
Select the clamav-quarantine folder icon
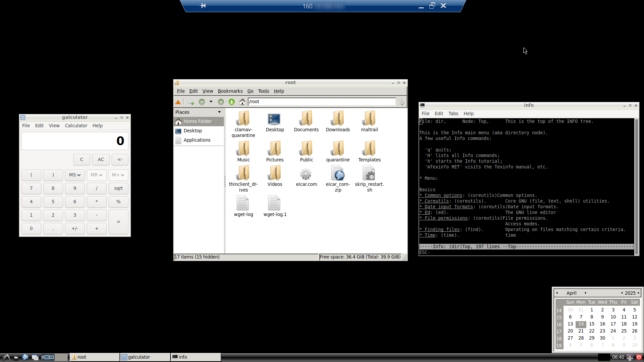click(x=243, y=119)
